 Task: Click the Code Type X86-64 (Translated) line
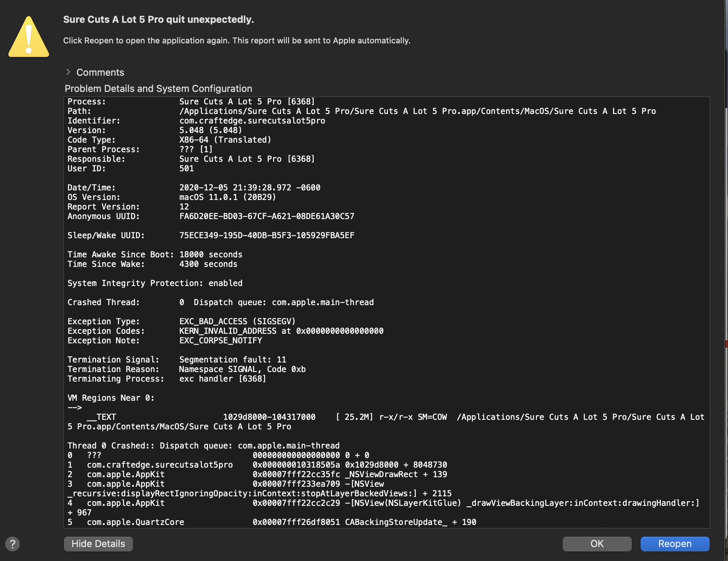pos(169,140)
